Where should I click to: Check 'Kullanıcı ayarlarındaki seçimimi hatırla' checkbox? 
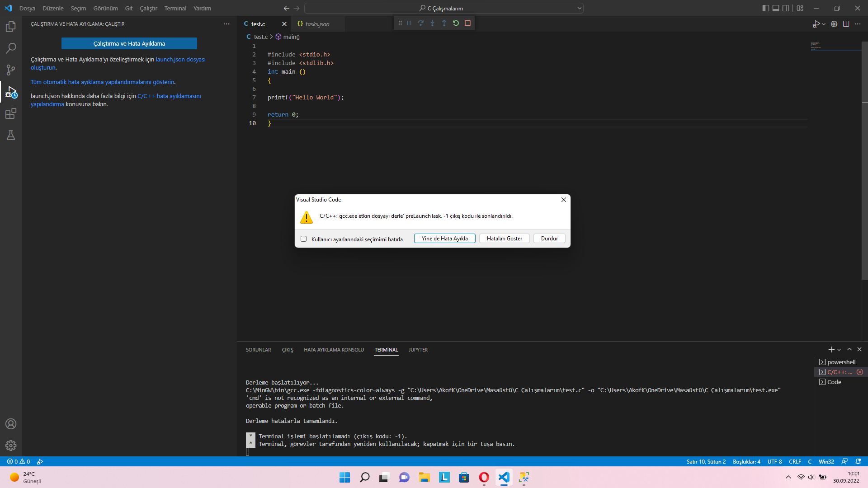[304, 239]
